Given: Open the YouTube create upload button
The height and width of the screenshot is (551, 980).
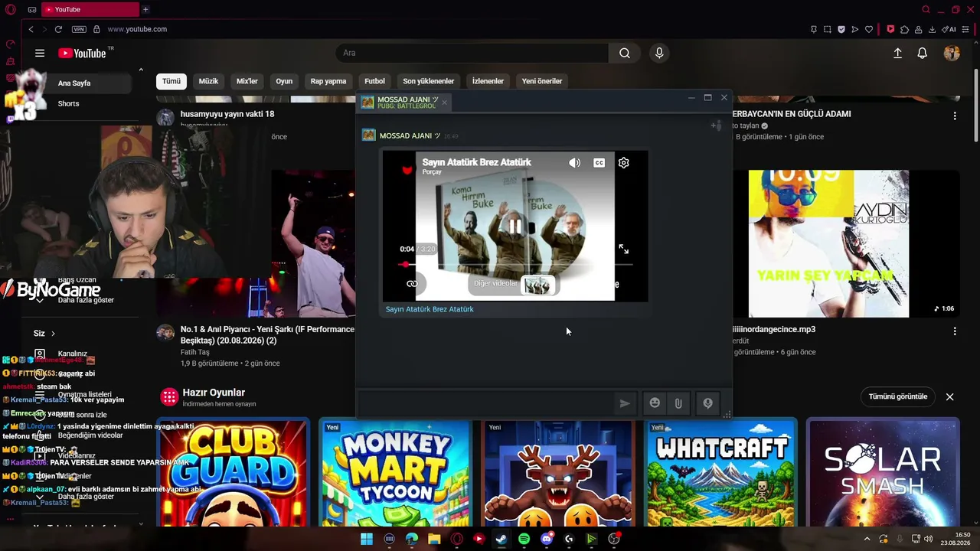Looking at the screenshot, I should click(x=897, y=53).
